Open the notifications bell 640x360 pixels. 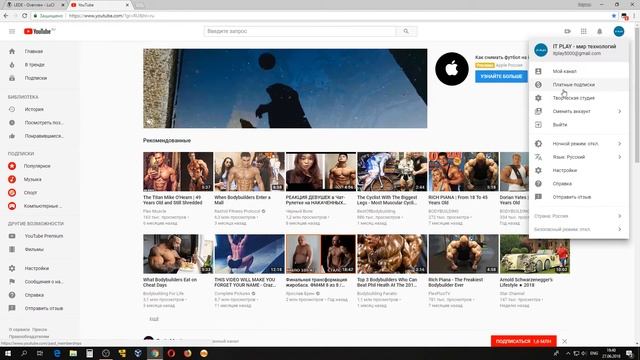click(x=600, y=31)
